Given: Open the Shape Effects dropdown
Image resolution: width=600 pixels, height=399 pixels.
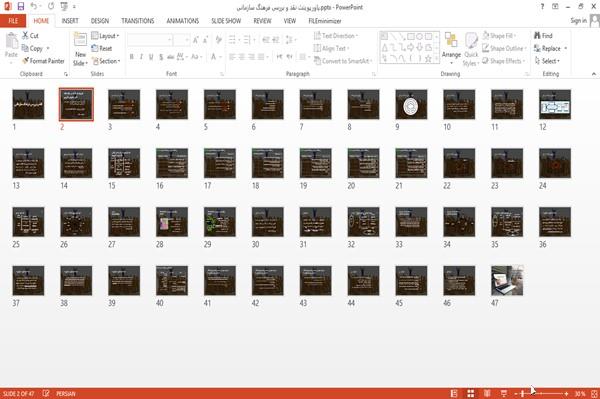Looking at the screenshot, I should coord(503,61).
